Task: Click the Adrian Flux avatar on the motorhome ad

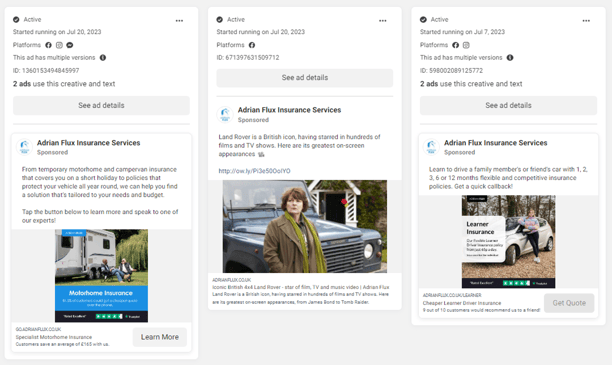Action: pyautogui.click(x=24, y=147)
